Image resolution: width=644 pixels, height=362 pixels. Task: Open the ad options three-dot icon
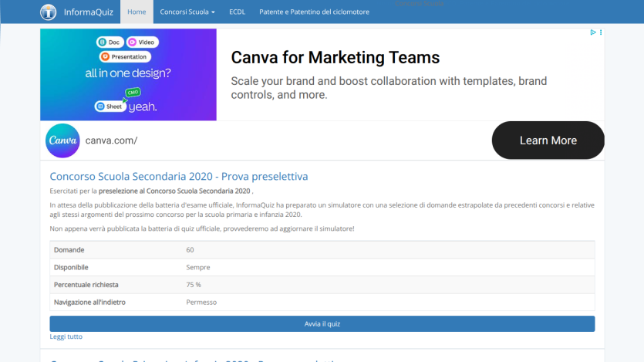601,32
